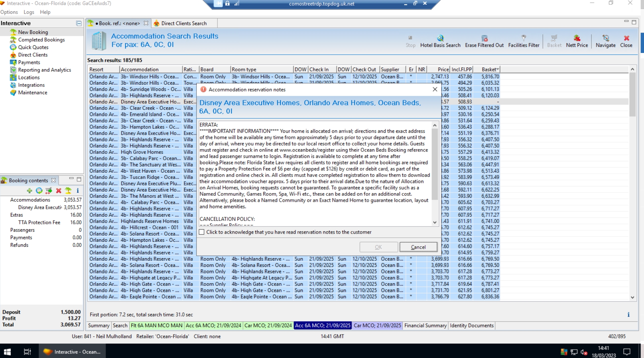The image size is (644, 358).
Task: Minimize the search results editor area
Action: tap(626, 22)
